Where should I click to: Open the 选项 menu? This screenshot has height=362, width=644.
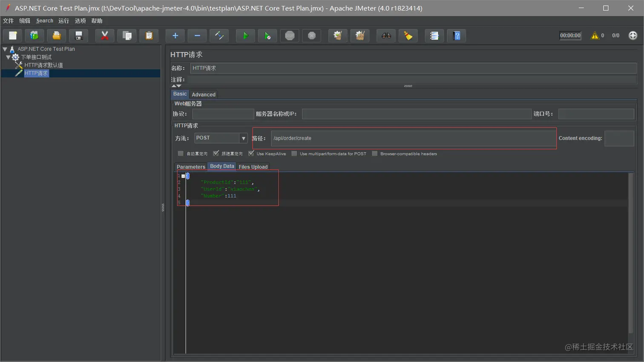tap(80, 21)
